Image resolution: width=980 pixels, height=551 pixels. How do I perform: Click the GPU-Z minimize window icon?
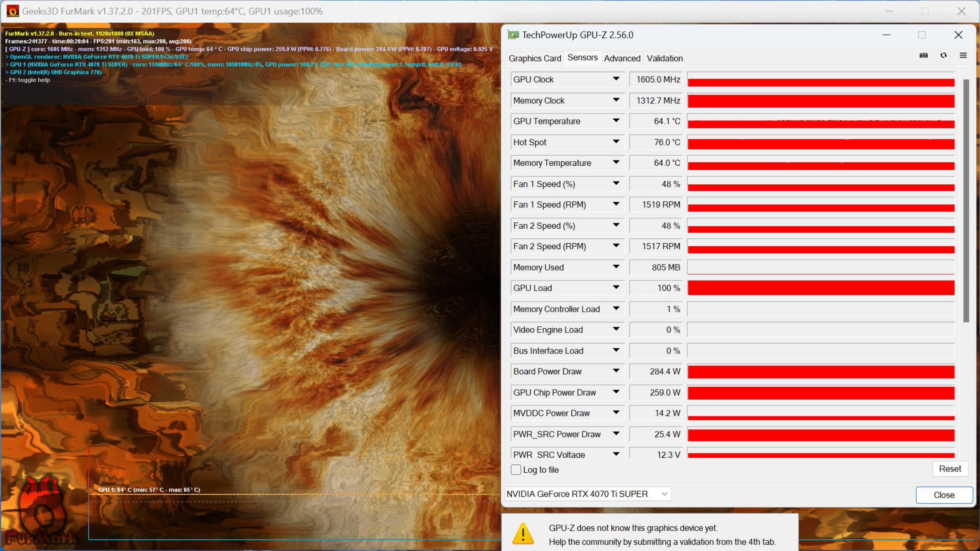886,35
